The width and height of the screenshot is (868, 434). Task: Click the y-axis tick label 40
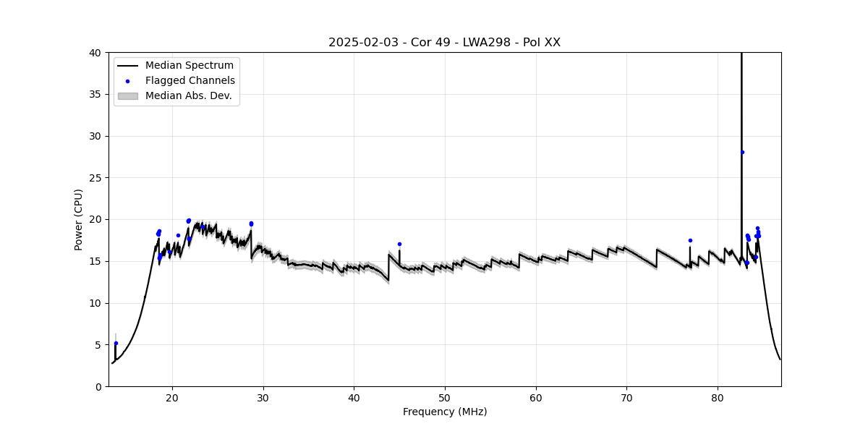95,53
